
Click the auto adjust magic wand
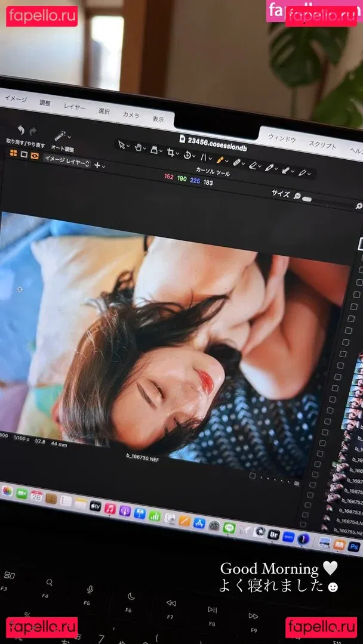click(x=60, y=135)
